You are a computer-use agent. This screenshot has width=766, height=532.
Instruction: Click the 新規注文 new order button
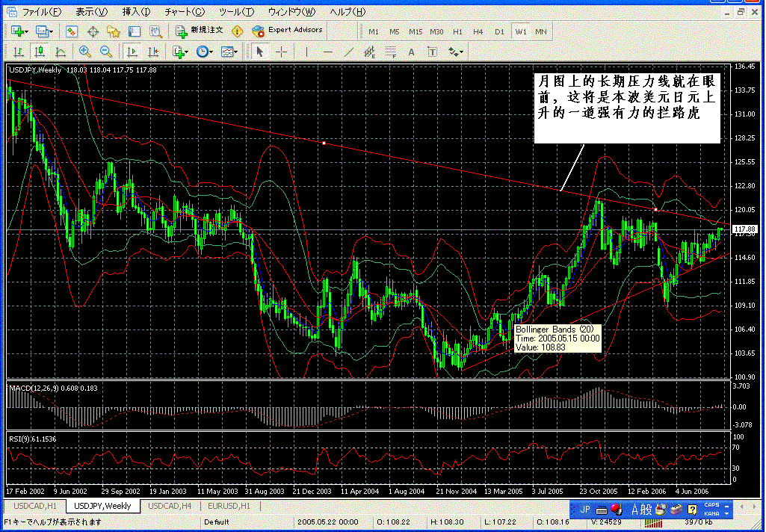199,31
